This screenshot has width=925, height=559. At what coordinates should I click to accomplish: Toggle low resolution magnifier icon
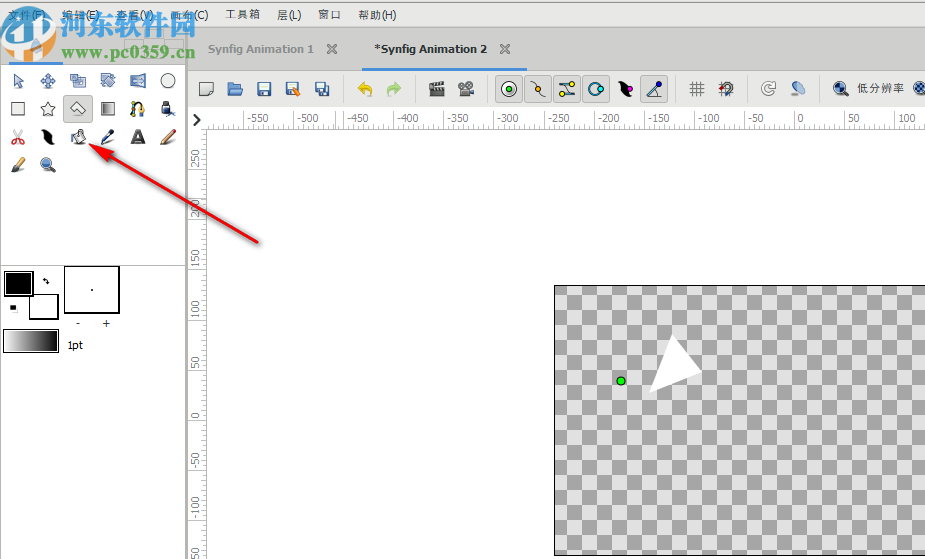click(840, 89)
